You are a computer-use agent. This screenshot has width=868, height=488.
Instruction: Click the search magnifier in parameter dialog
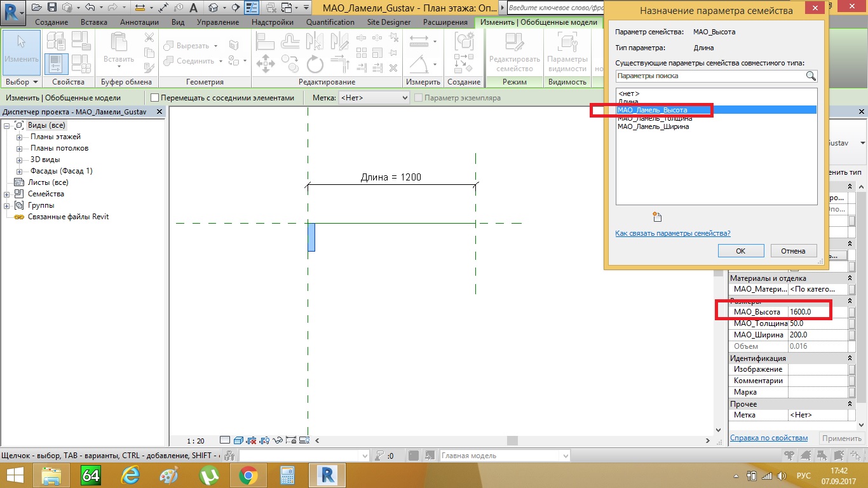click(811, 76)
